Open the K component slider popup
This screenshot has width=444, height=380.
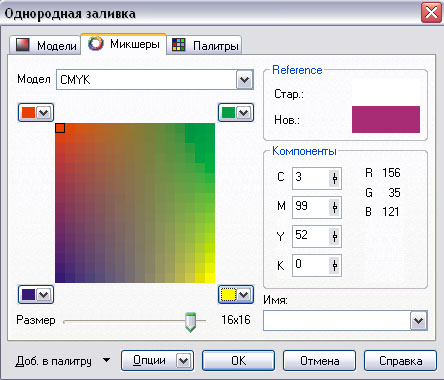pos(335,266)
